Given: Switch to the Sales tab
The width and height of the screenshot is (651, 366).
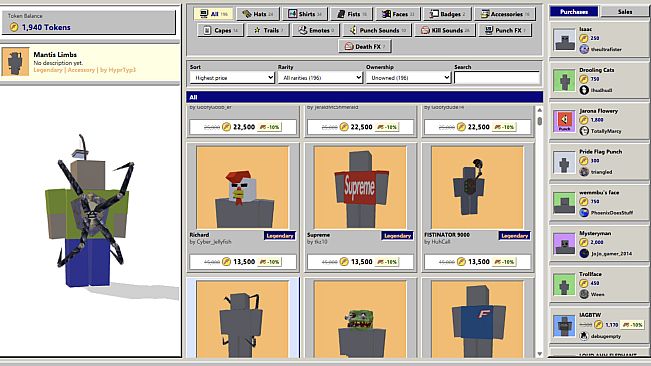Looking at the screenshot, I should 625,12.
